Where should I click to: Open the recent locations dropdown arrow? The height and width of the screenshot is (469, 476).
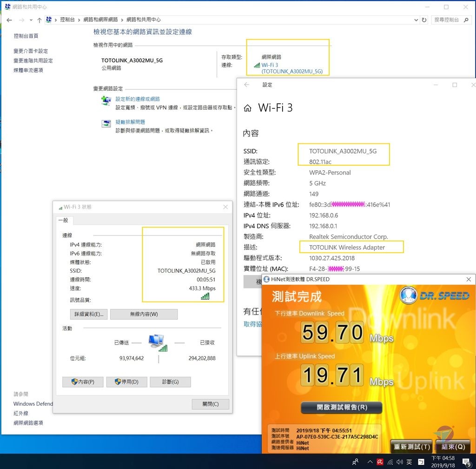click(31, 20)
